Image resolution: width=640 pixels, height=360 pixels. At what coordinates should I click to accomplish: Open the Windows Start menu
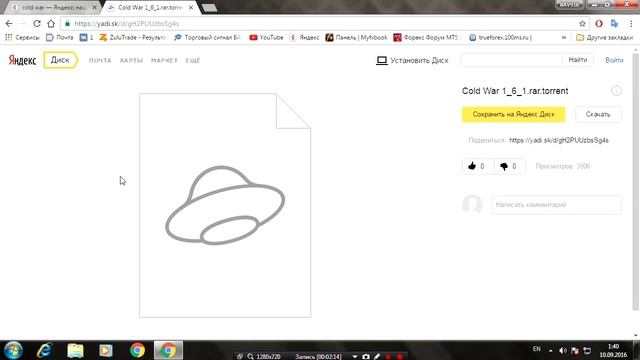14,350
